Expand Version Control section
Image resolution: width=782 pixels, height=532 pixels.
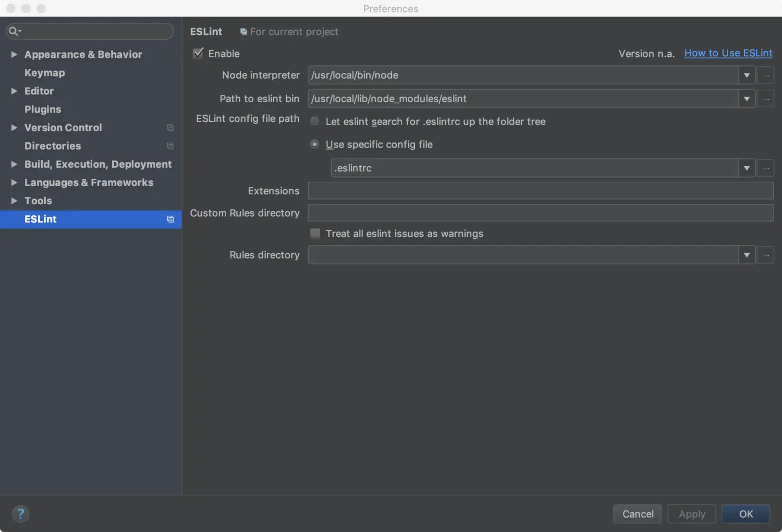(x=14, y=128)
